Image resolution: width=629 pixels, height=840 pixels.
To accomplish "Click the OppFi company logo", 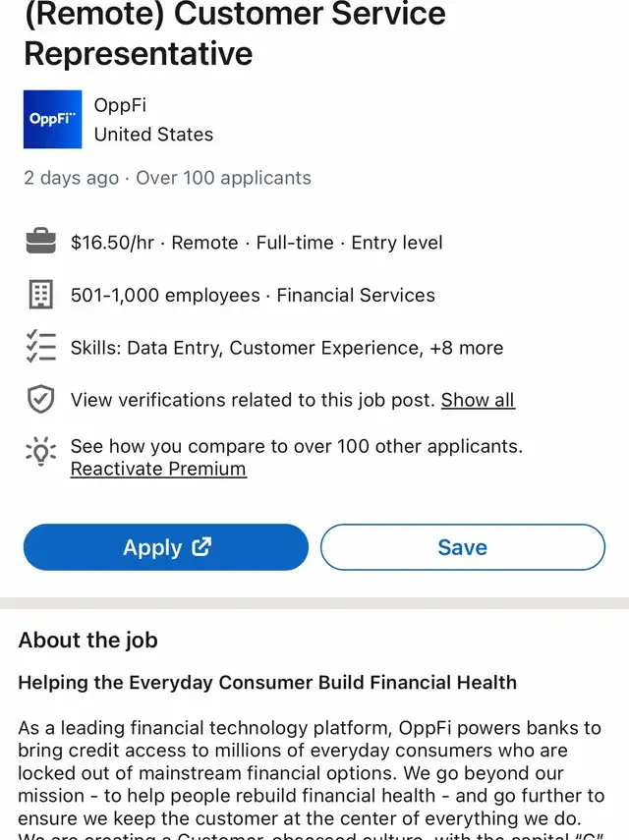I will (53, 120).
